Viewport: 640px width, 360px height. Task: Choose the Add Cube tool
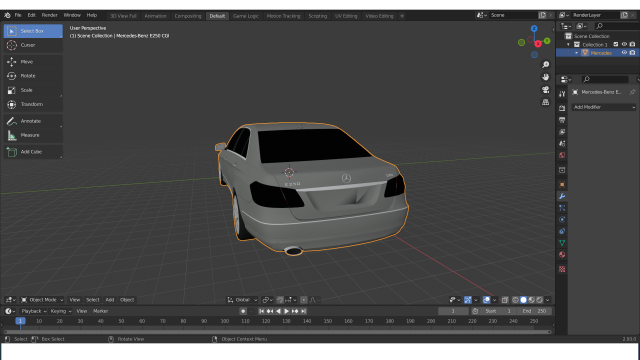(x=33, y=152)
